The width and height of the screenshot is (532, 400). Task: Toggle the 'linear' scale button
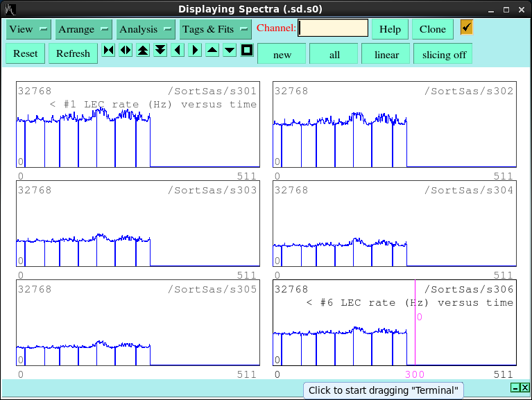[x=386, y=54]
